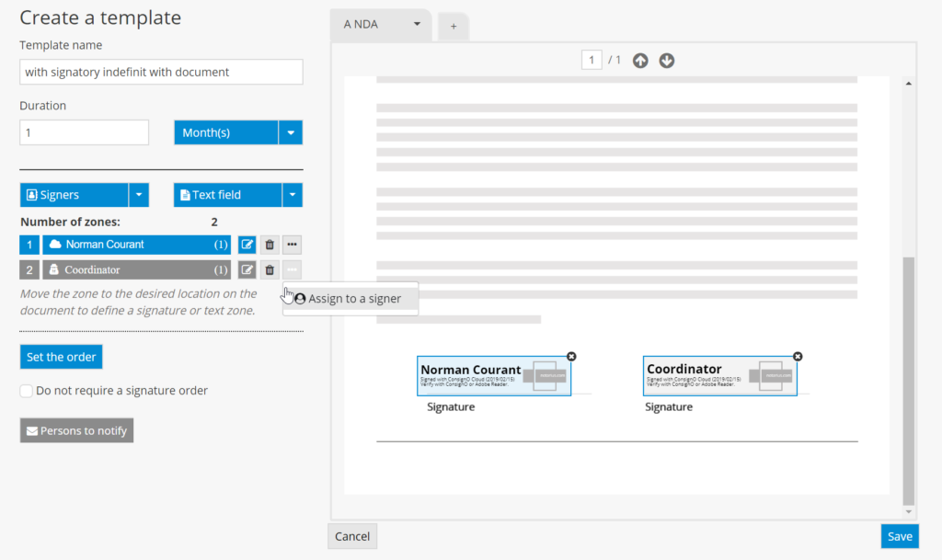The image size is (942, 560).
Task: Edit the Norman Courant signer
Action: [x=247, y=245]
